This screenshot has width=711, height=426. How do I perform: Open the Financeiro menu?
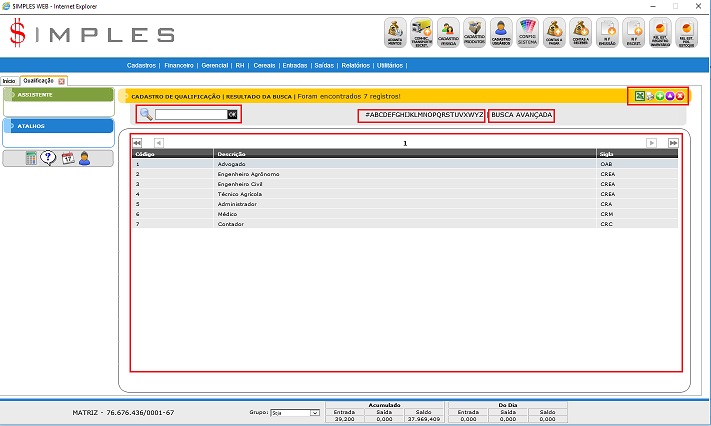point(179,64)
